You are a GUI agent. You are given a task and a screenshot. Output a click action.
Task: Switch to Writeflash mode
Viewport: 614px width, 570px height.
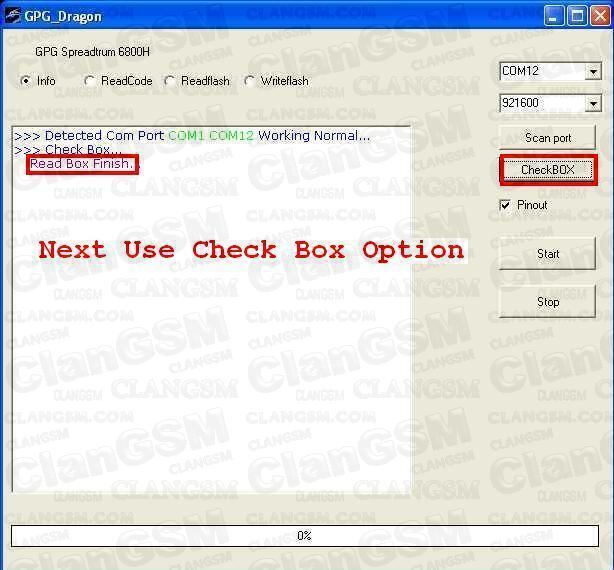pos(249,81)
